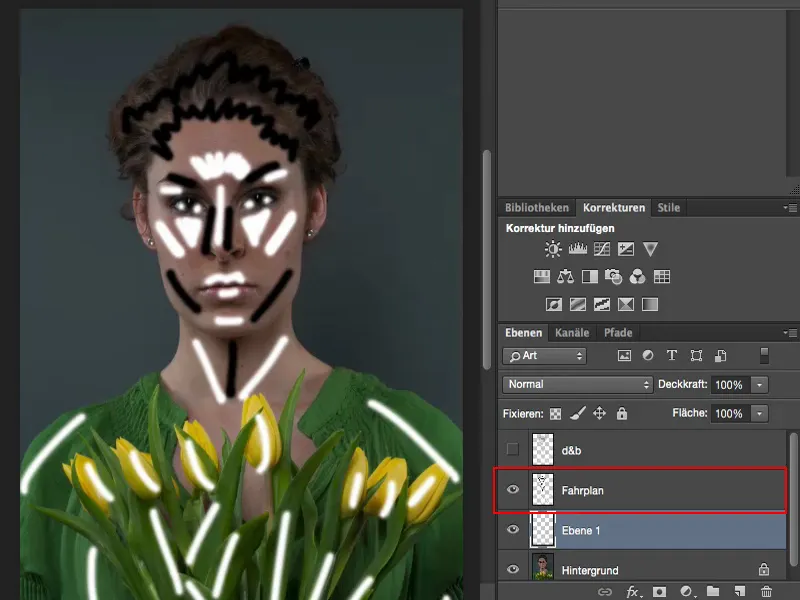Screen dimensions: 800x600
Task: Add a Posterize adjustment layer
Action: 578,305
